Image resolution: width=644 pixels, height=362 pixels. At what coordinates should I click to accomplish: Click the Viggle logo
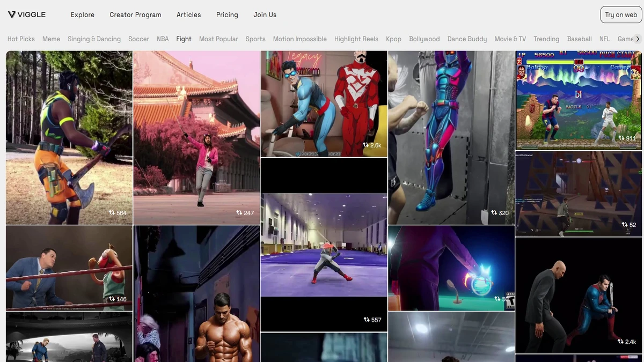coord(26,14)
